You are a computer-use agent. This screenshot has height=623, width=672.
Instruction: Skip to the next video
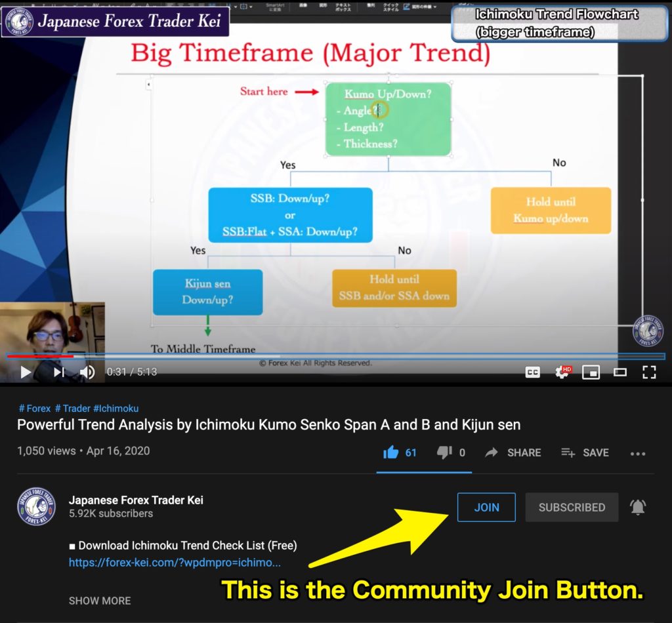click(x=59, y=372)
